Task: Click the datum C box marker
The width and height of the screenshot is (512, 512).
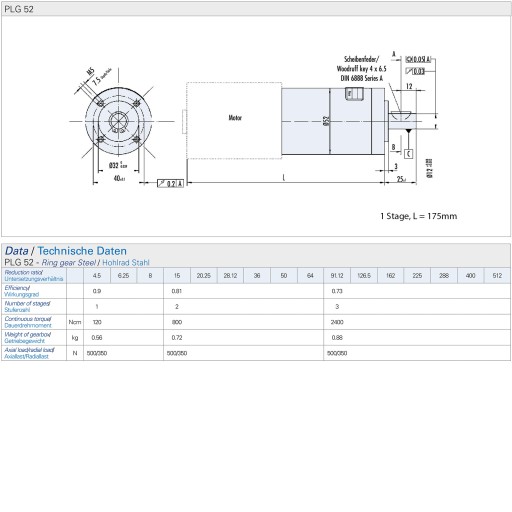Action: pyautogui.click(x=409, y=154)
